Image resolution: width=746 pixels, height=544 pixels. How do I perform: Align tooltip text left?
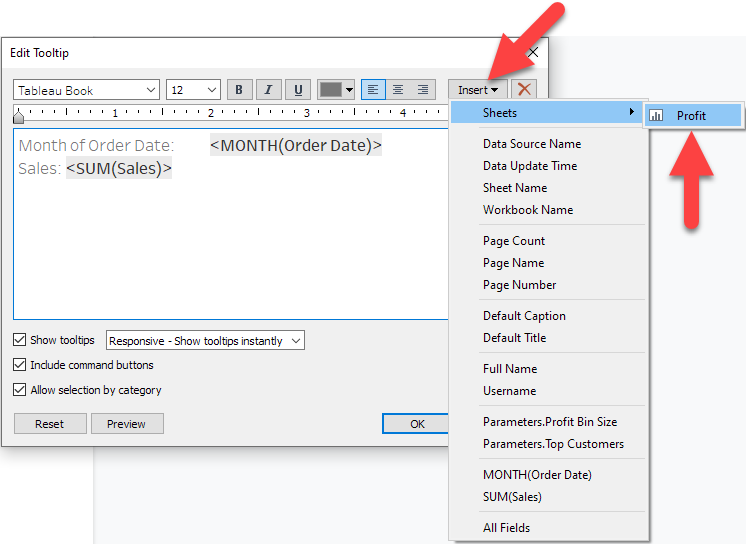373,90
